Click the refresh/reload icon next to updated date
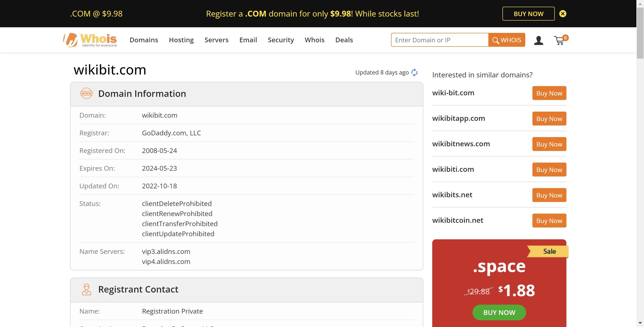This screenshot has height=327, width=644. (414, 72)
